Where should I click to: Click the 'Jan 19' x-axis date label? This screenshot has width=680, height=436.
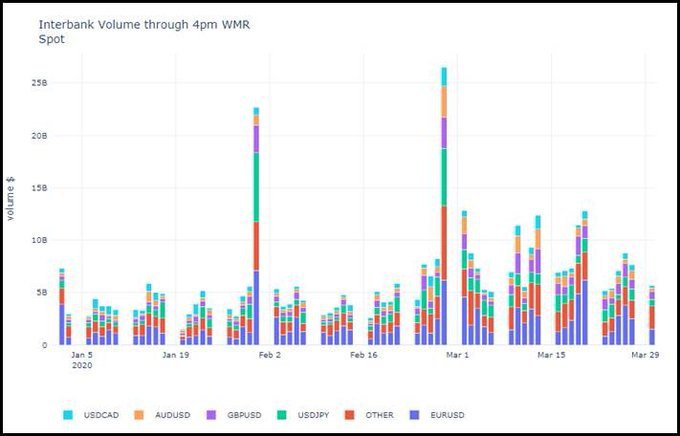(x=176, y=355)
